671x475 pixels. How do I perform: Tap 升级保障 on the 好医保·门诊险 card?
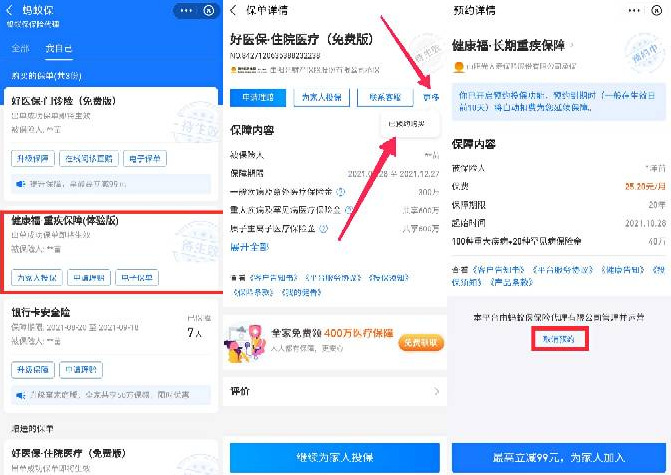[33, 159]
